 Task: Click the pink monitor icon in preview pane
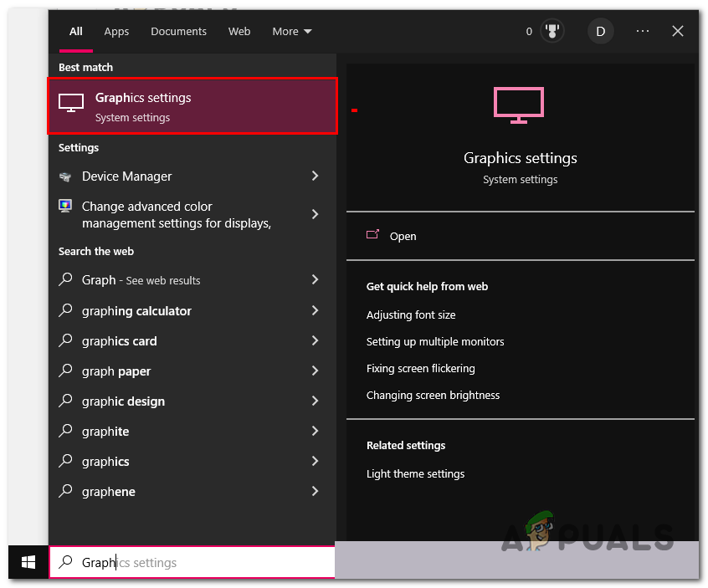(519, 105)
